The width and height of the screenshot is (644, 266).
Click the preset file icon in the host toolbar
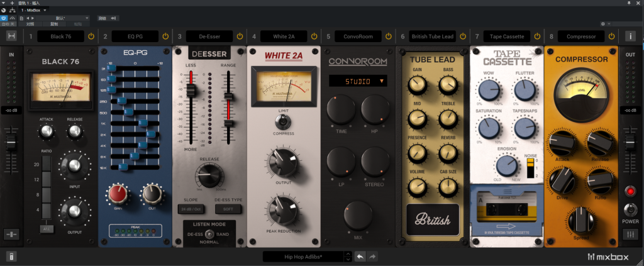click(x=21, y=18)
